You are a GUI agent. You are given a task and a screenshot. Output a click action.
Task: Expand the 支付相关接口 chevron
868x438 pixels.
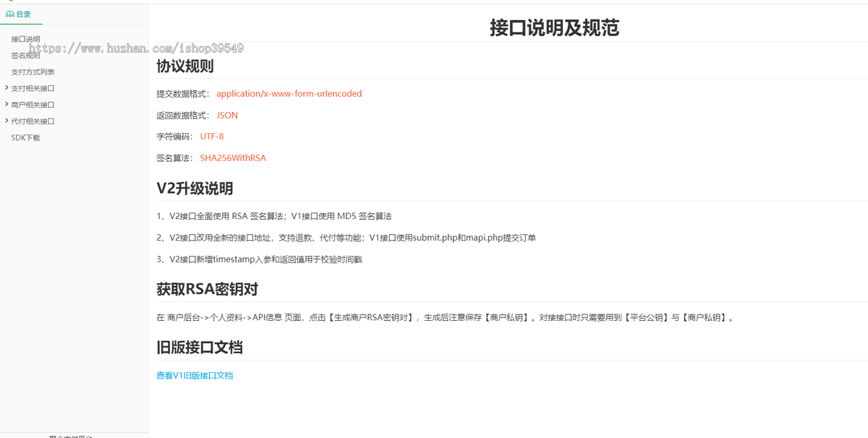tap(7, 88)
